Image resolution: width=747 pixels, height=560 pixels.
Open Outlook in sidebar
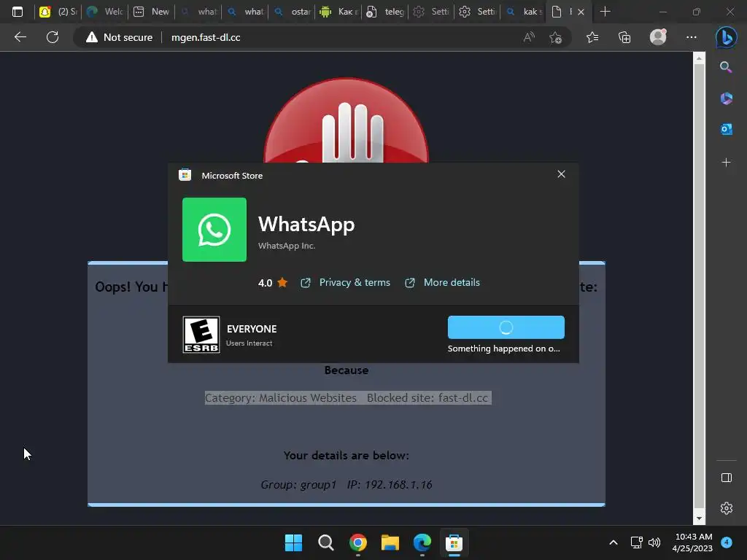coord(726,129)
